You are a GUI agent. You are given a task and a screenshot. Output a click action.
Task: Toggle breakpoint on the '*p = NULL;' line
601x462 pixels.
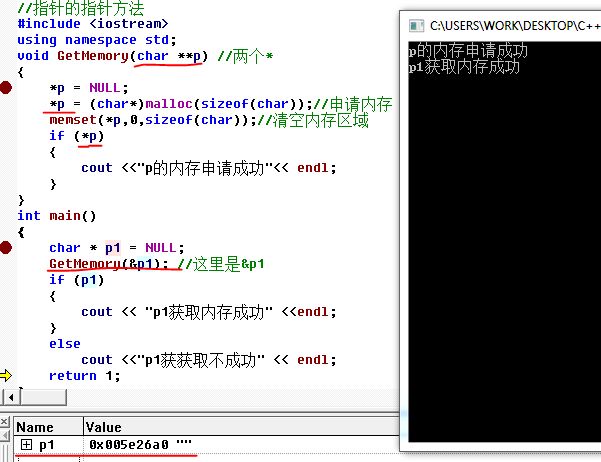coord(6,88)
